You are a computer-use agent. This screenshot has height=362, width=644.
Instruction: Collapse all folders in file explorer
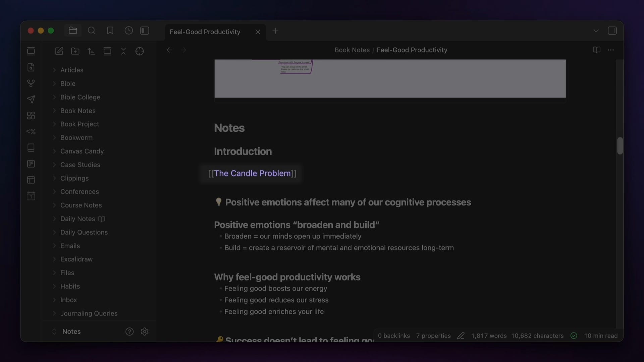coord(123,51)
